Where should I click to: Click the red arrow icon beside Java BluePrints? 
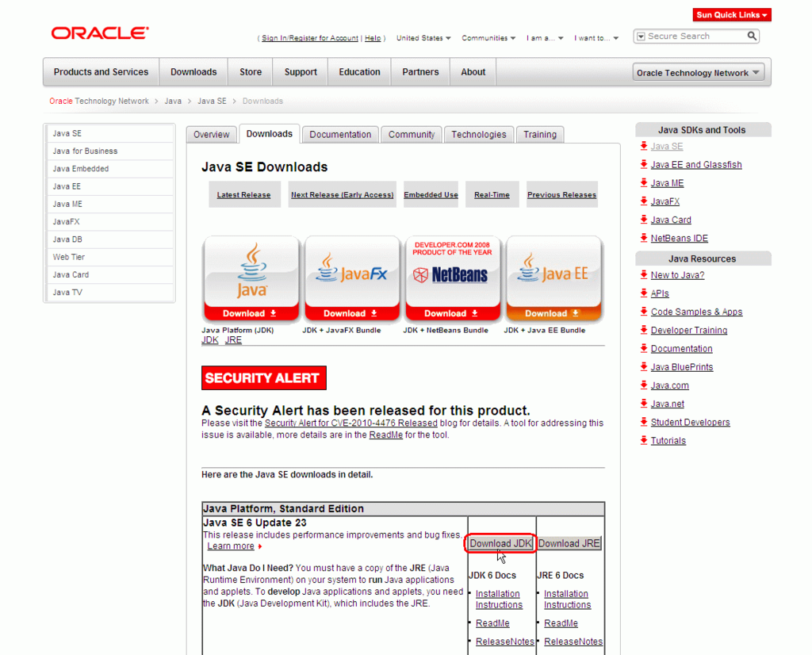644,366
